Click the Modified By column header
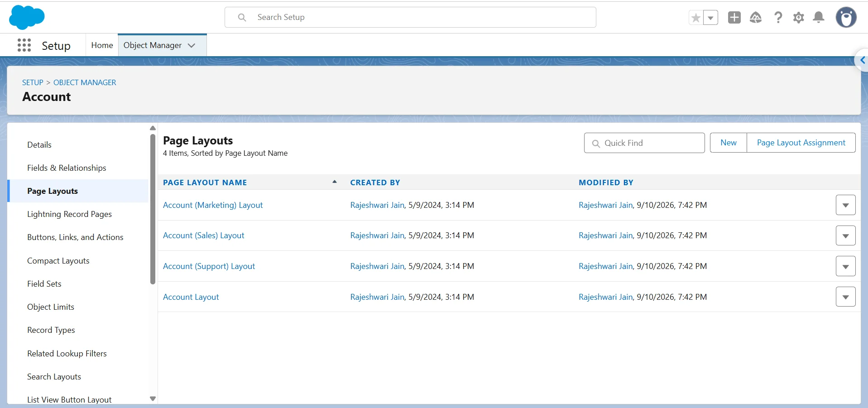The width and height of the screenshot is (868, 408). pyautogui.click(x=606, y=182)
